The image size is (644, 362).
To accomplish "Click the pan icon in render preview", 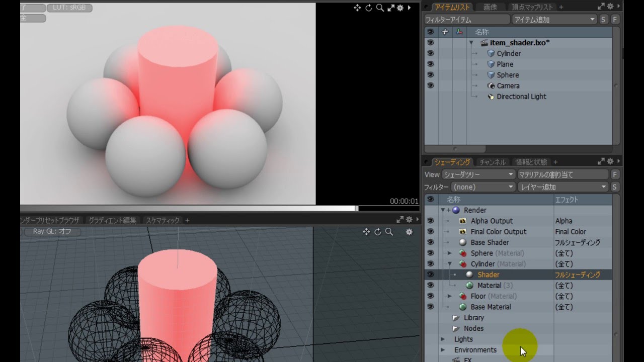I will pyautogui.click(x=357, y=8).
